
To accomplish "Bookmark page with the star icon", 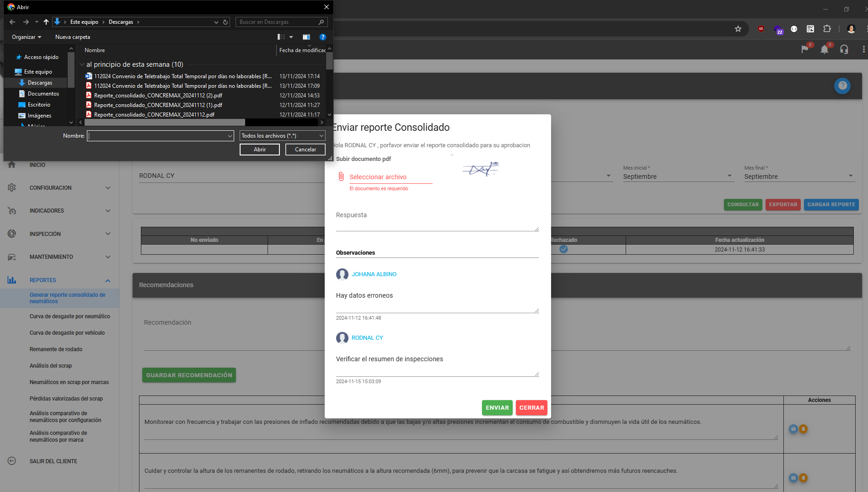I will coord(738,29).
